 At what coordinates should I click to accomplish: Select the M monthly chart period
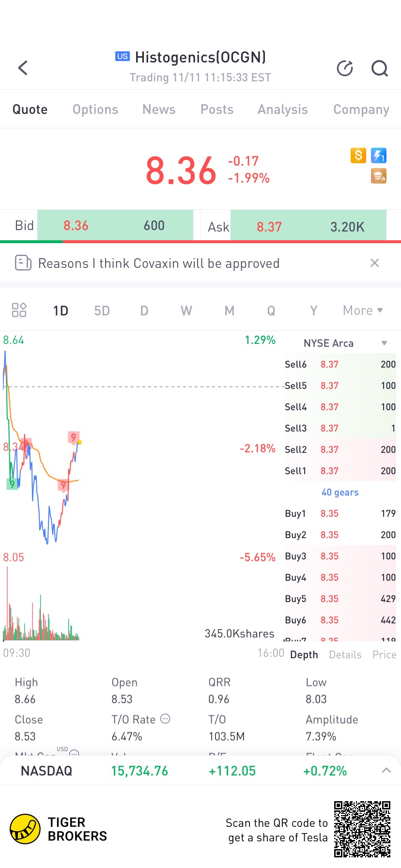(x=230, y=310)
